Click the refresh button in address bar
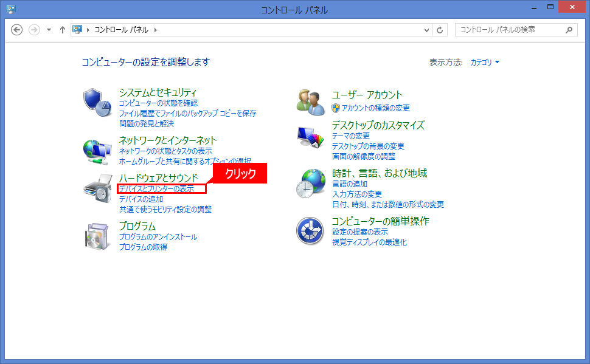The width and height of the screenshot is (590, 364). tap(440, 30)
